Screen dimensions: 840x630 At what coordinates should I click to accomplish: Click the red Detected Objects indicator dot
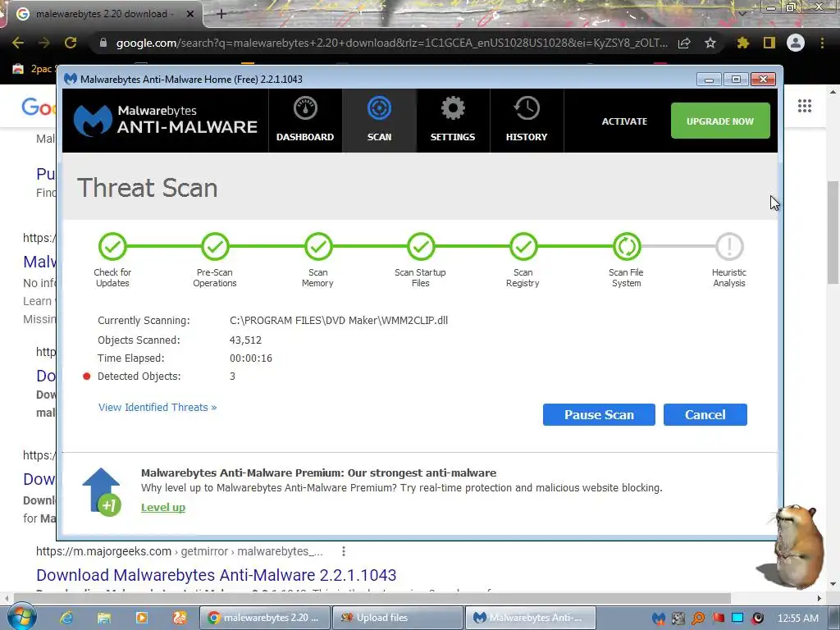pos(87,376)
